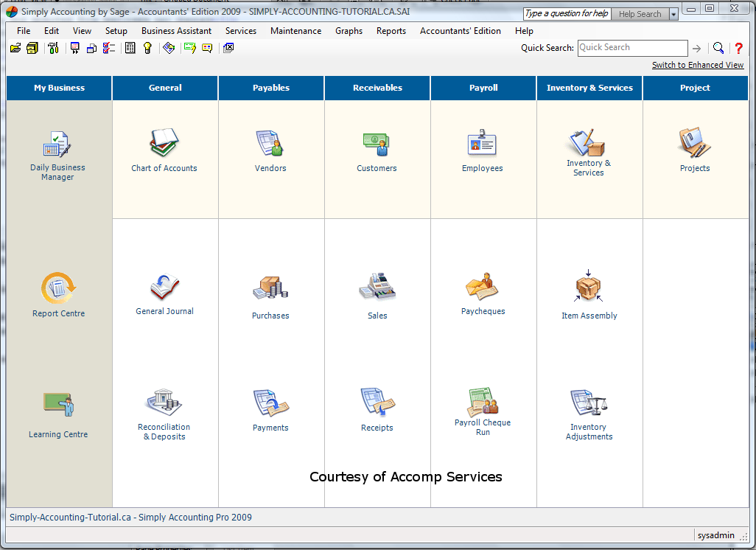Click the calculator-style list toolbar icon
756x550 pixels.
(x=130, y=48)
